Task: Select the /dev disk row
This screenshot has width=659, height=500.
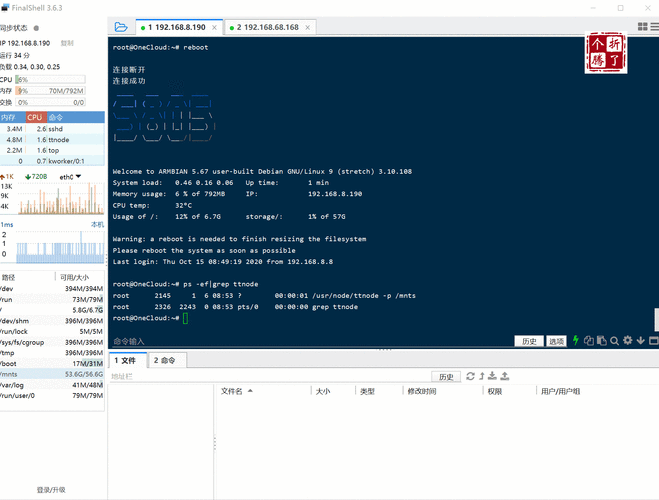Action: tap(52, 289)
